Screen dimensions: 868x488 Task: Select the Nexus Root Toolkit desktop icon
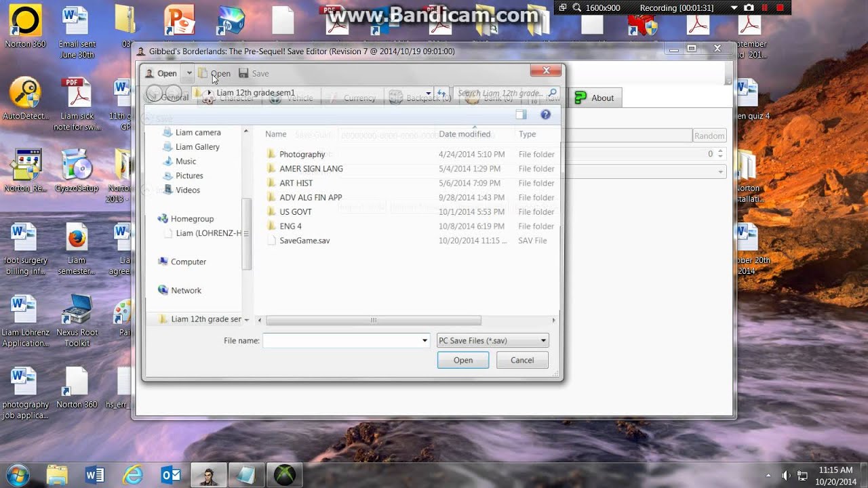pos(77,319)
